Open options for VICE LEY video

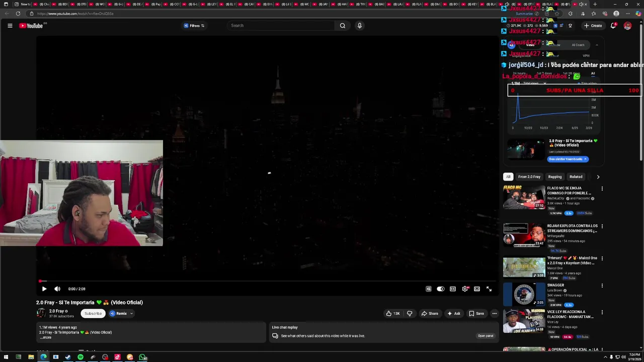click(x=602, y=313)
